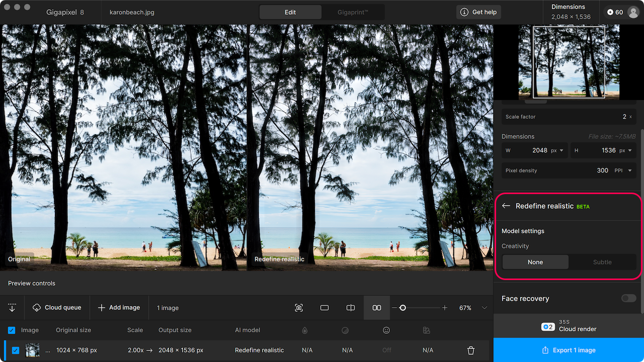The width and height of the screenshot is (644, 362).
Task: Click the credits plus icon showing 60
Action: (610, 12)
